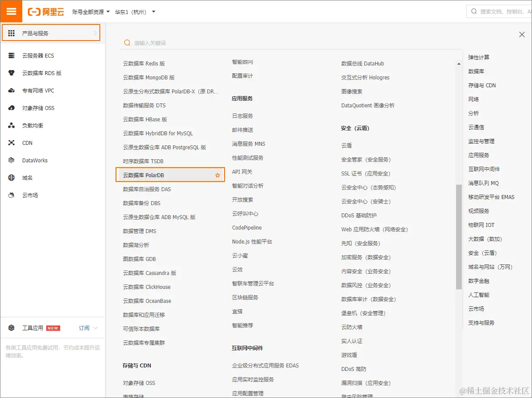532x398 pixels.
Task: Click the cloud marketplace icon (云市场) in sidebar
Action: point(12,195)
